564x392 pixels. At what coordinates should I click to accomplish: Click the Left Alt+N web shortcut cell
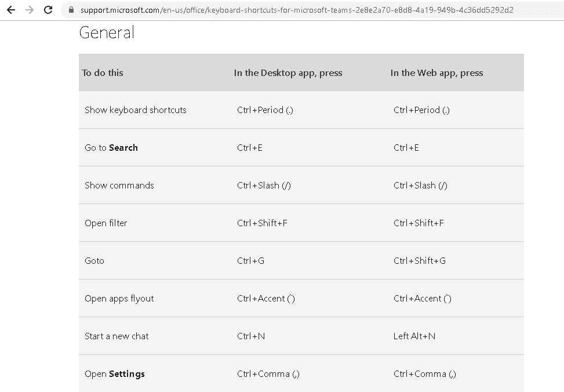click(417, 336)
